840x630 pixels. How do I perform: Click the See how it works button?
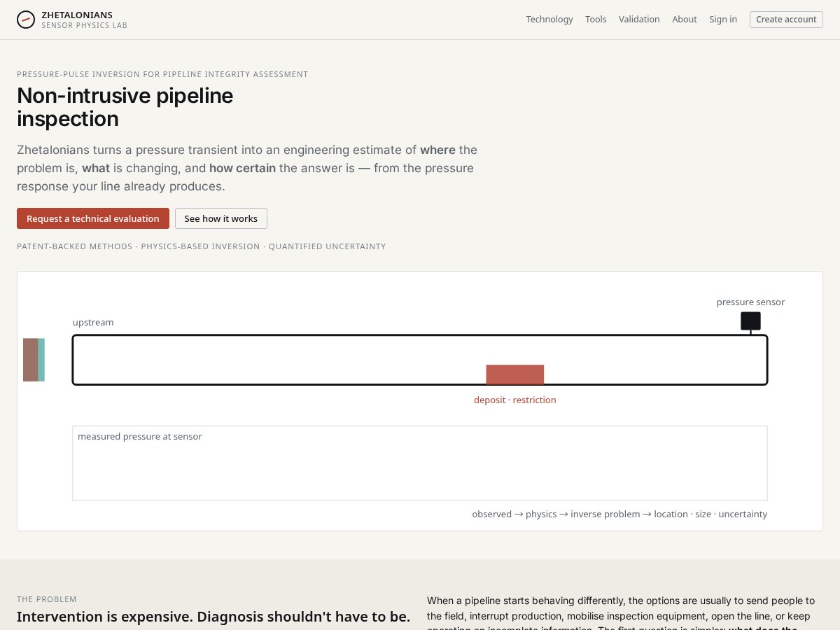pos(221,218)
